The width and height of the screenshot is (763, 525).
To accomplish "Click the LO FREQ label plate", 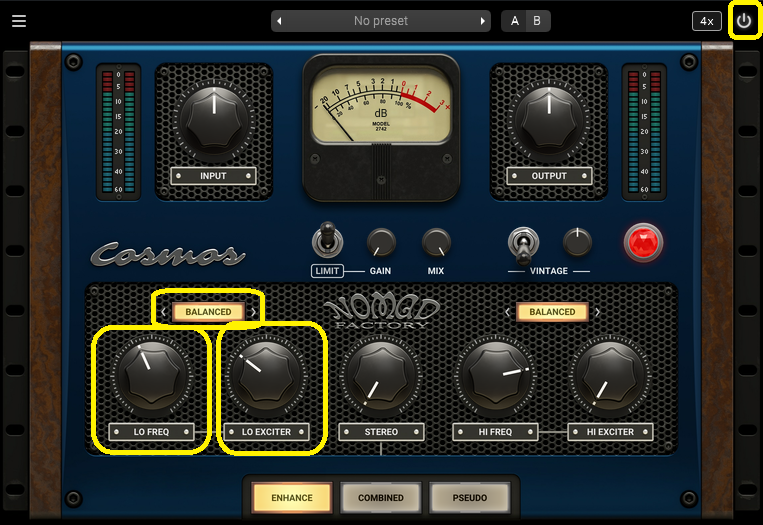I will [x=151, y=432].
